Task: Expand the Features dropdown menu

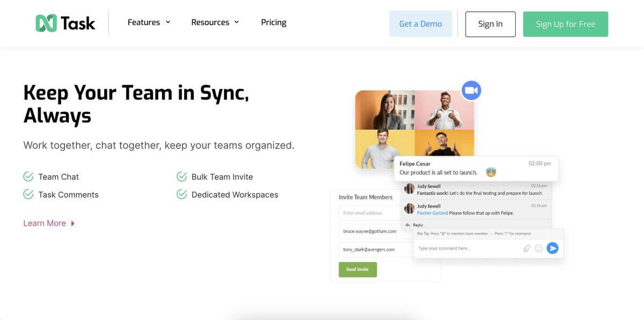Action: point(149,23)
